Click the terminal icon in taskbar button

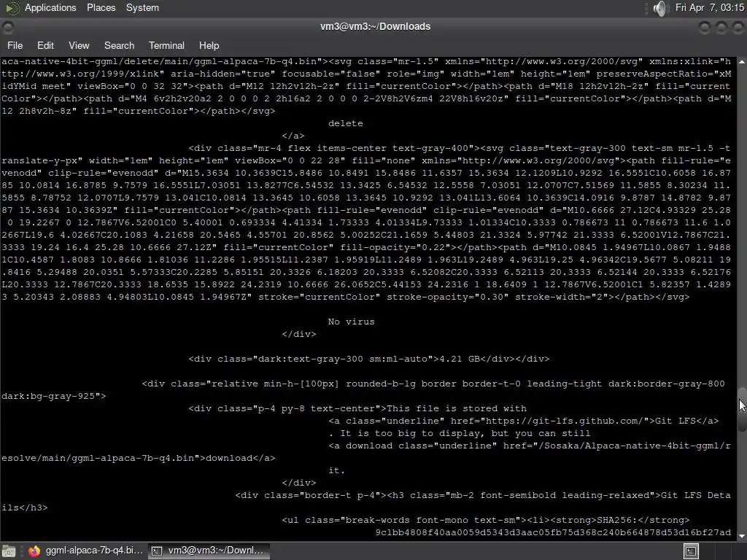coord(157,551)
